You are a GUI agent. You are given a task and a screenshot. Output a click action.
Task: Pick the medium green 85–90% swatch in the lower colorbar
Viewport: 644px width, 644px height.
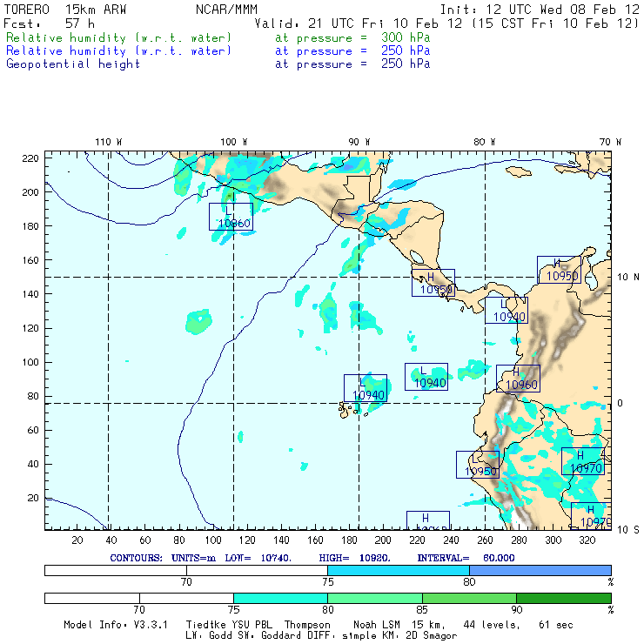click(469, 598)
